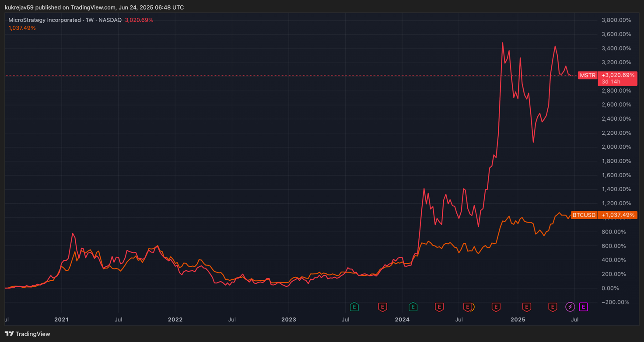Viewport: 644px width, 342px height.
Task: Click the orange 1,037.49% legend value
Action: coord(22,28)
